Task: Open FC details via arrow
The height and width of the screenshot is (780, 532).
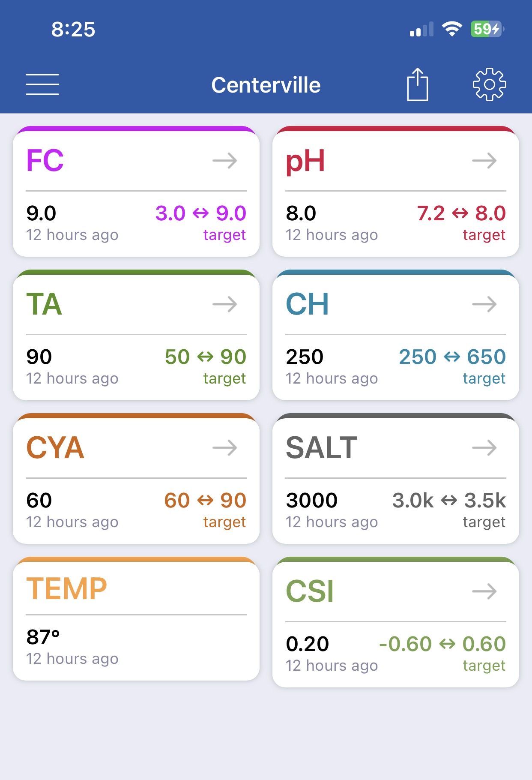Action: point(225,161)
